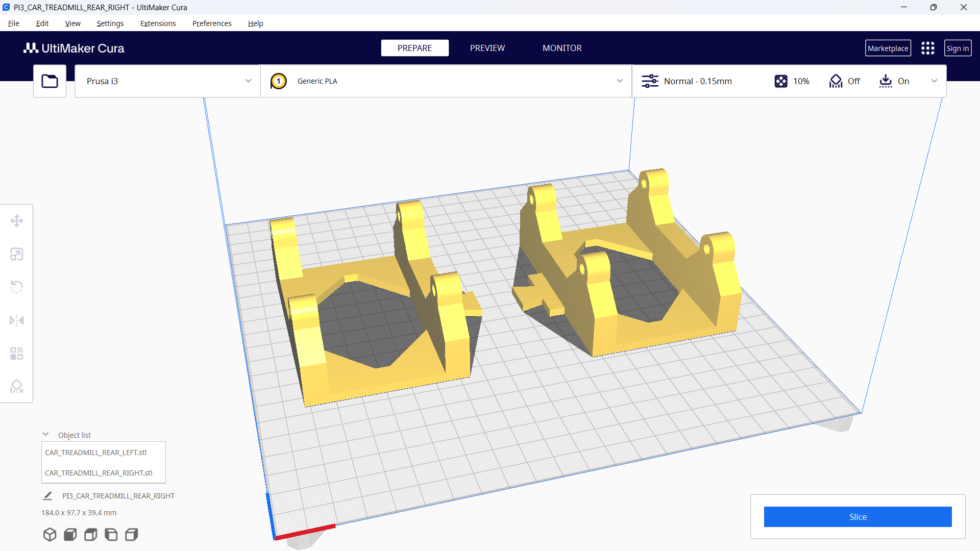Activate the Rotate tool

17,287
